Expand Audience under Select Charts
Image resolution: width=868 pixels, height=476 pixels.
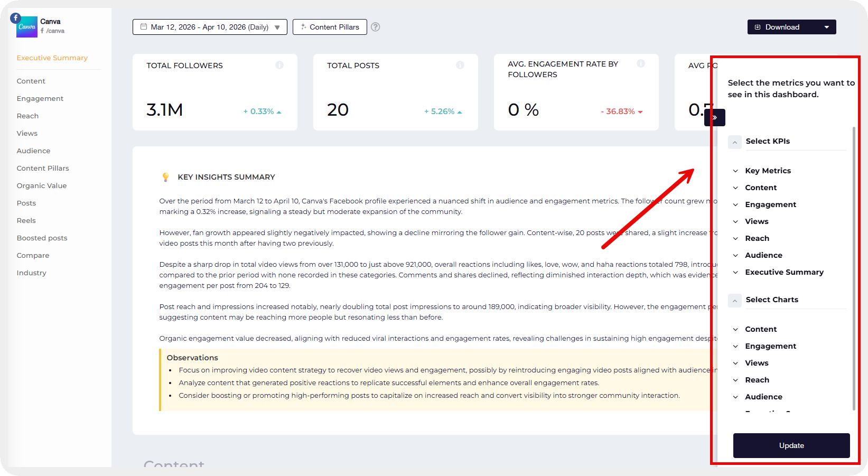pyautogui.click(x=735, y=397)
